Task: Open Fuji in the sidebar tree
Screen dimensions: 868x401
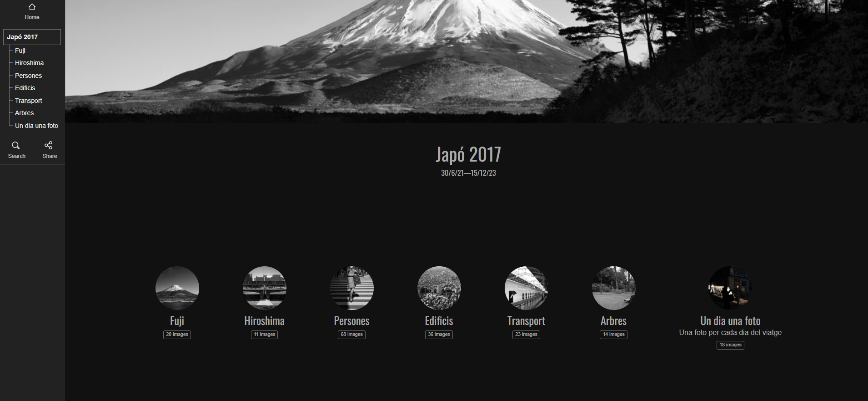Action: (x=20, y=51)
